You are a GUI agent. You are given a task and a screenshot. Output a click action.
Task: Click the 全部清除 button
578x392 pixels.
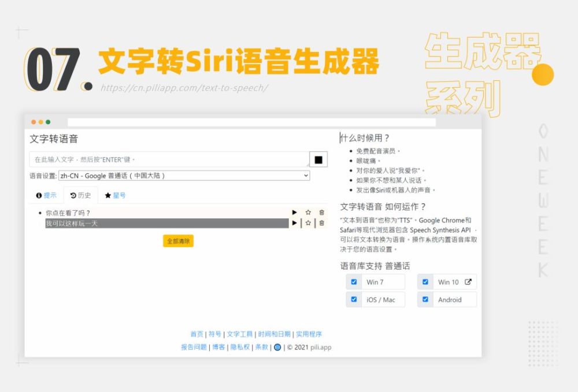(x=179, y=241)
